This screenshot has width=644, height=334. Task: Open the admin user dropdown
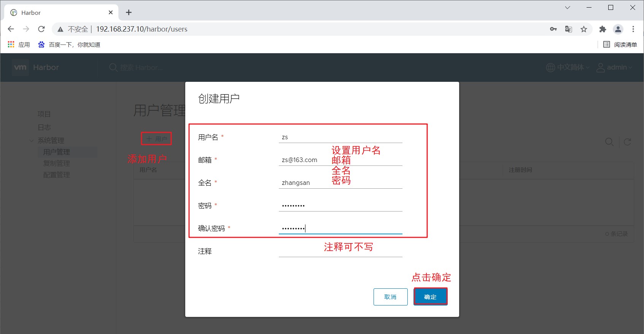[x=614, y=67]
